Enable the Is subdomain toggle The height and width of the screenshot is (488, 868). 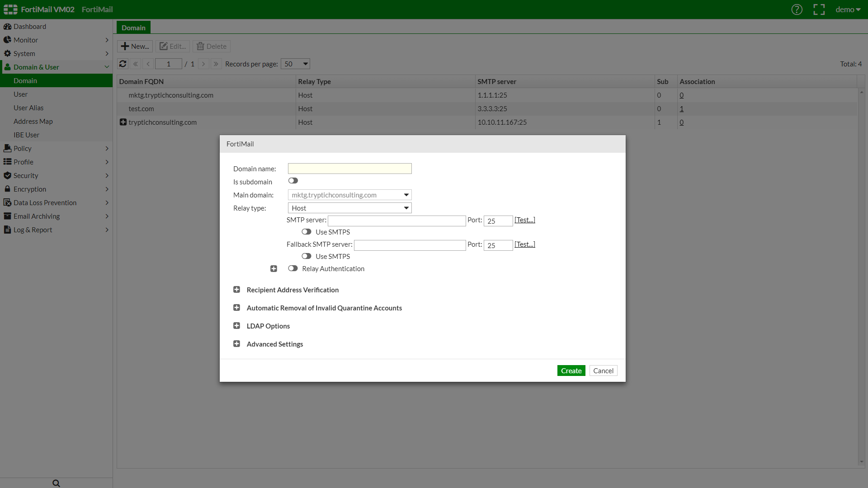click(293, 181)
